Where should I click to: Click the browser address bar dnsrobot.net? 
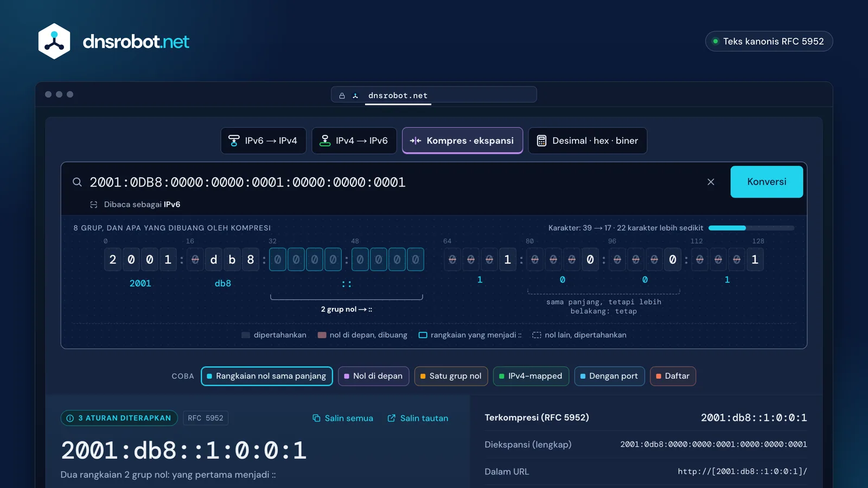[433, 95]
